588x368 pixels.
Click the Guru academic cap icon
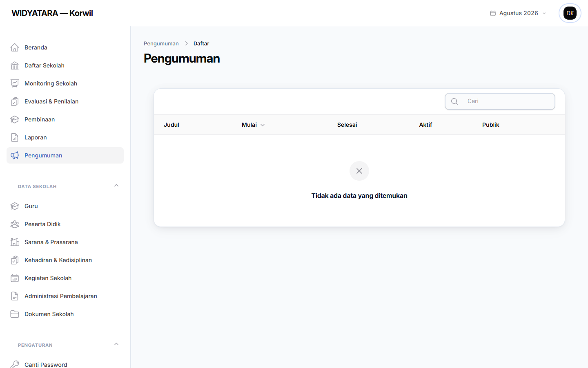click(15, 206)
